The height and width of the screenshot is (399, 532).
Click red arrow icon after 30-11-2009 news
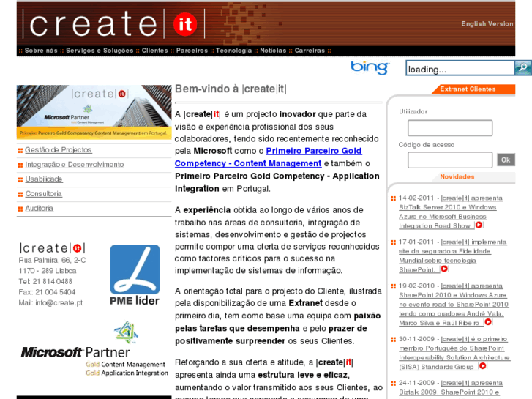coord(482,366)
